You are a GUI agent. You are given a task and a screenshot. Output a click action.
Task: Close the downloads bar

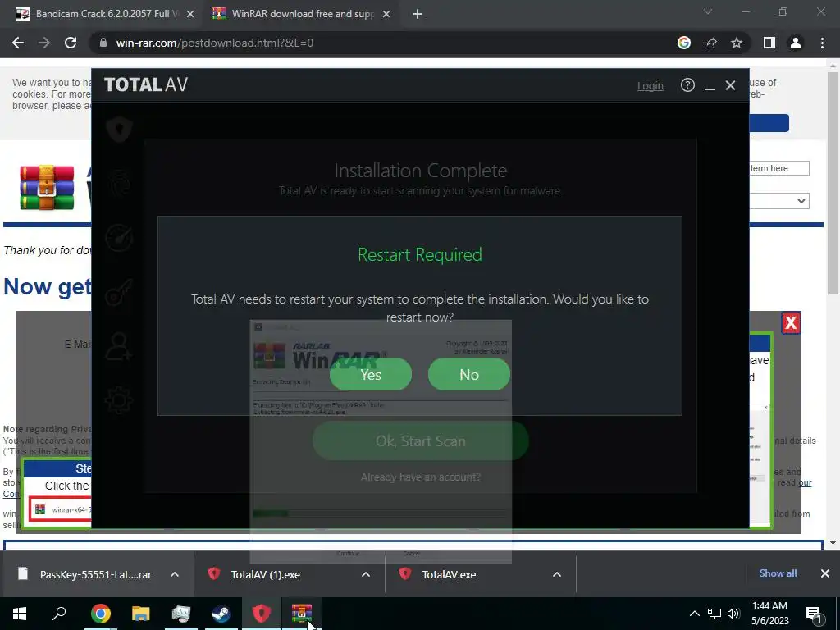coord(825,573)
